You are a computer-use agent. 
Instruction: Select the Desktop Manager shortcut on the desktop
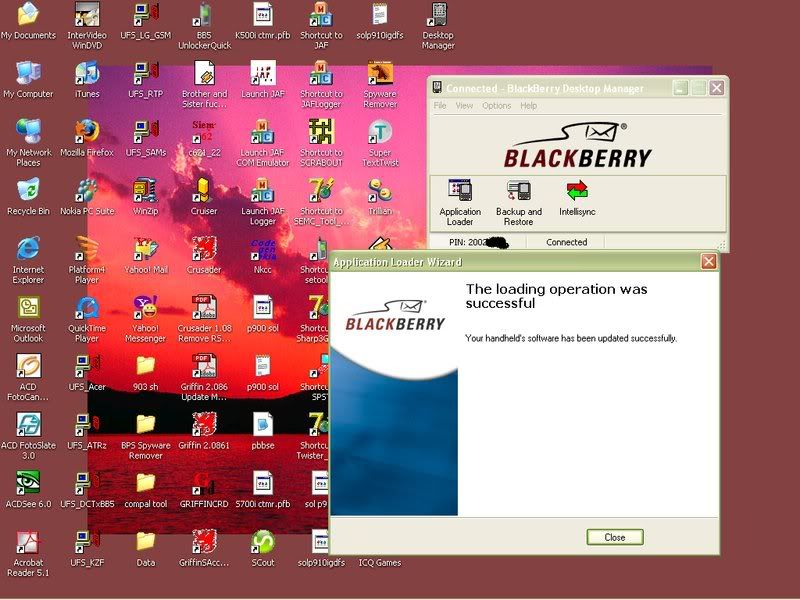click(438, 26)
